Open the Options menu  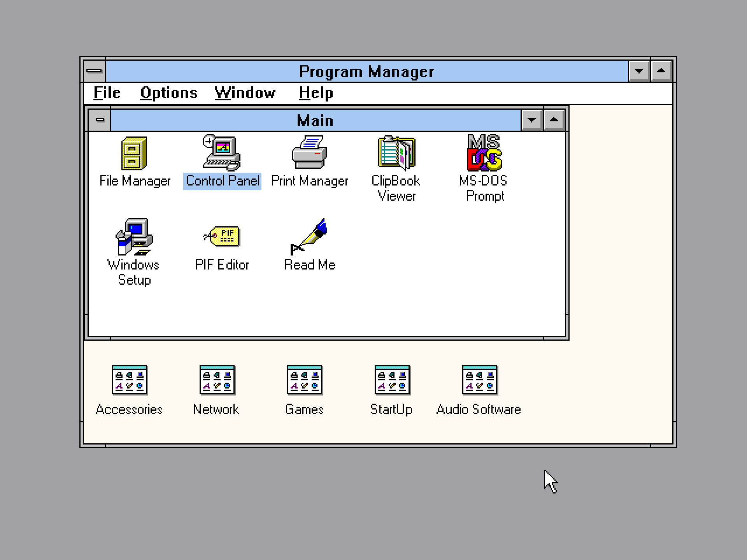(169, 93)
